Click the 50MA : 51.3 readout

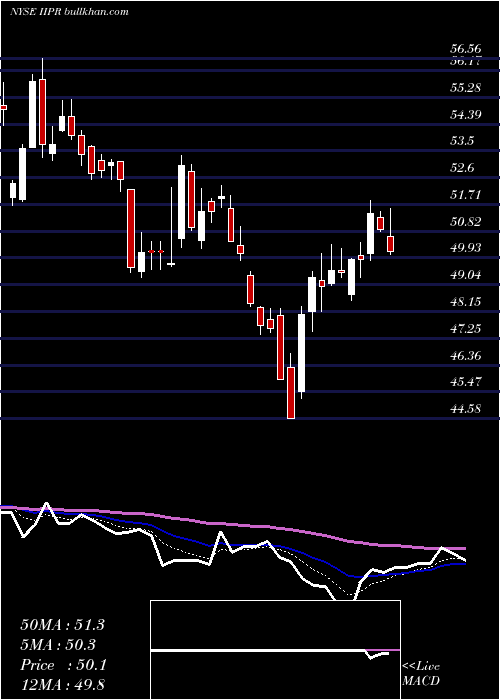click(x=62, y=625)
